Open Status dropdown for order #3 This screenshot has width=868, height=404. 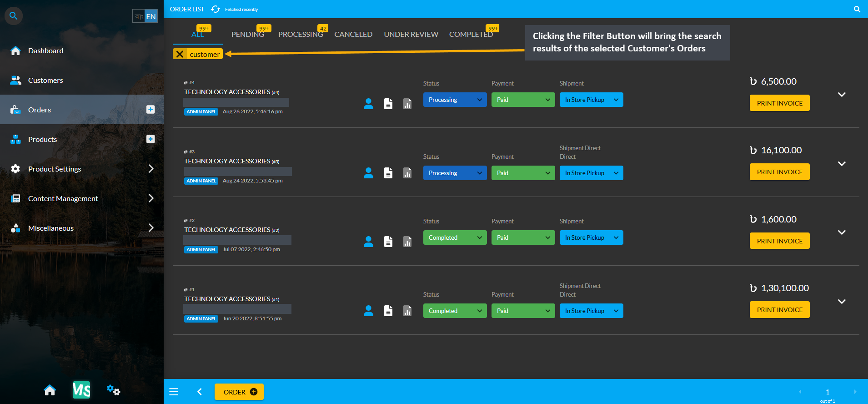click(455, 173)
